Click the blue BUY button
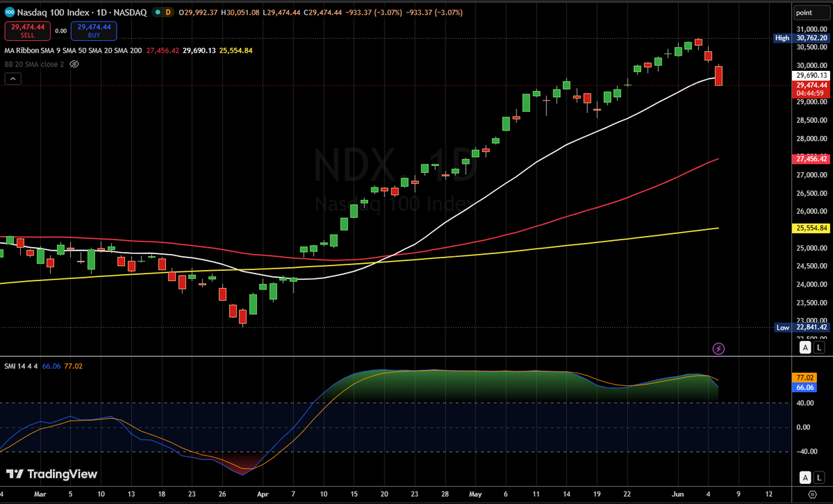 coord(94,31)
